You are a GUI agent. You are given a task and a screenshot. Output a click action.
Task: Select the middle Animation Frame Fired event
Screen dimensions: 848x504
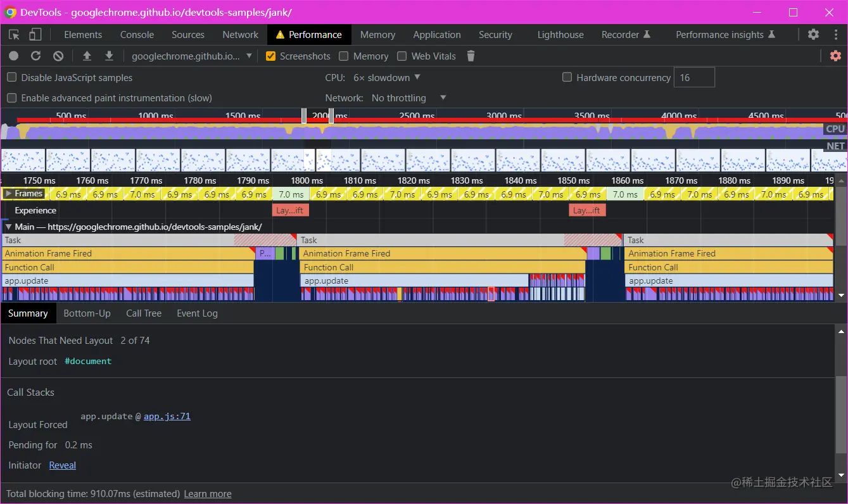coord(442,253)
